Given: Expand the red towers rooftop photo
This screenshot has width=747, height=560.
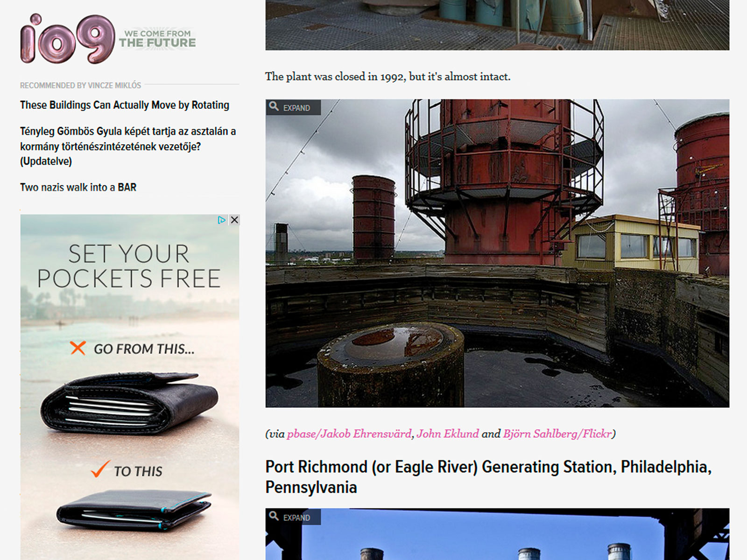Looking at the screenshot, I should 293,107.
